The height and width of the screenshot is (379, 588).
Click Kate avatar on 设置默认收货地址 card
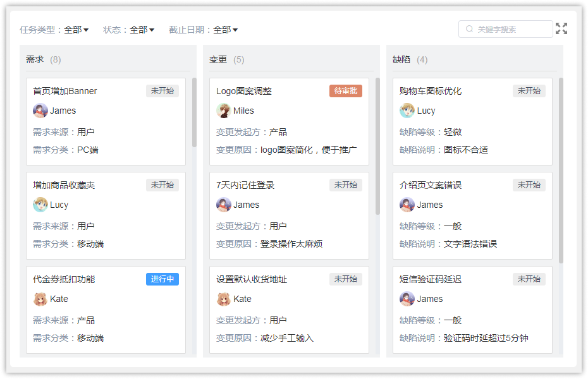pyautogui.click(x=223, y=299)
